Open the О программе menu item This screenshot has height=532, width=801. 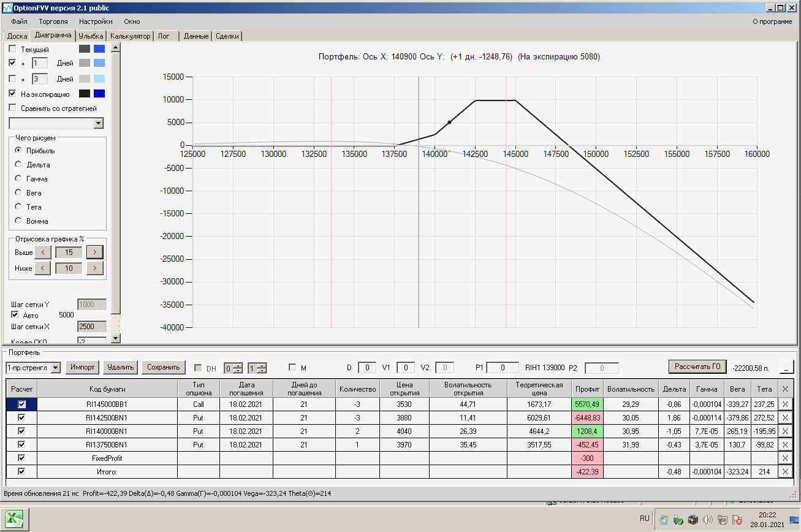(772, 21)
